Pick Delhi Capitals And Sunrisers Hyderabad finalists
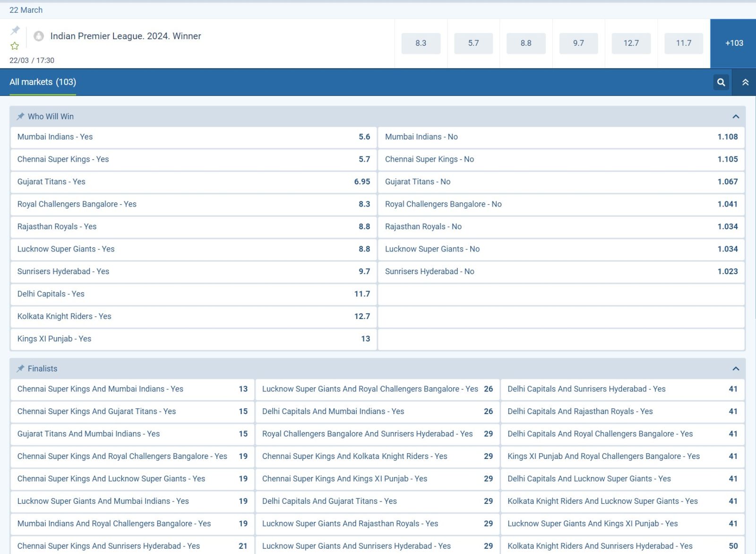Viewport: 756px width, 554px height. [622, 389]
